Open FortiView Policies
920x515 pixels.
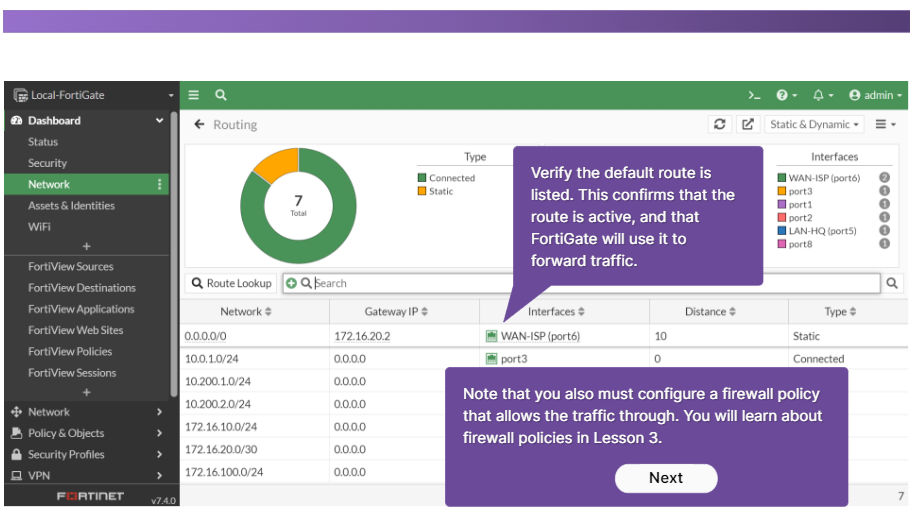coord(70,351)
